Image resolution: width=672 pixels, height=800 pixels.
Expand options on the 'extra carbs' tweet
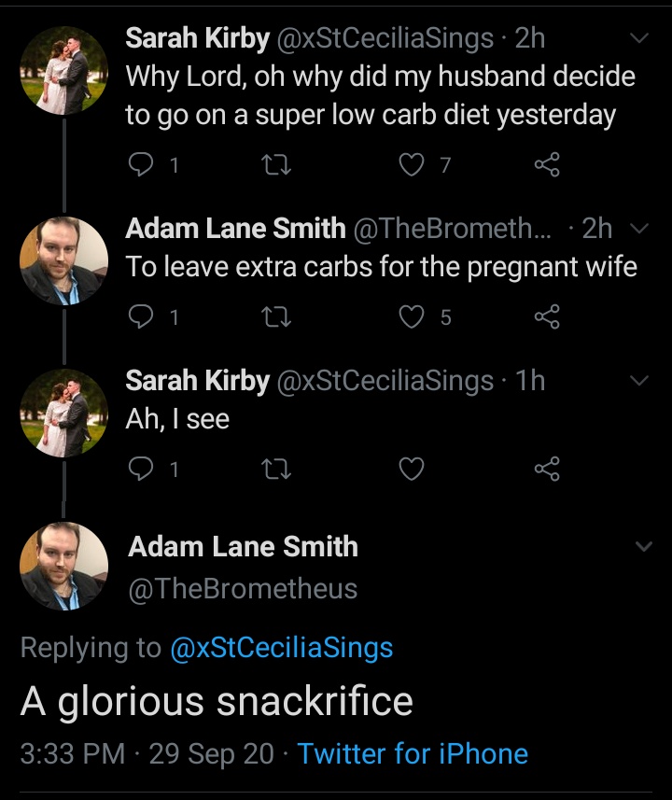[640, 229]
